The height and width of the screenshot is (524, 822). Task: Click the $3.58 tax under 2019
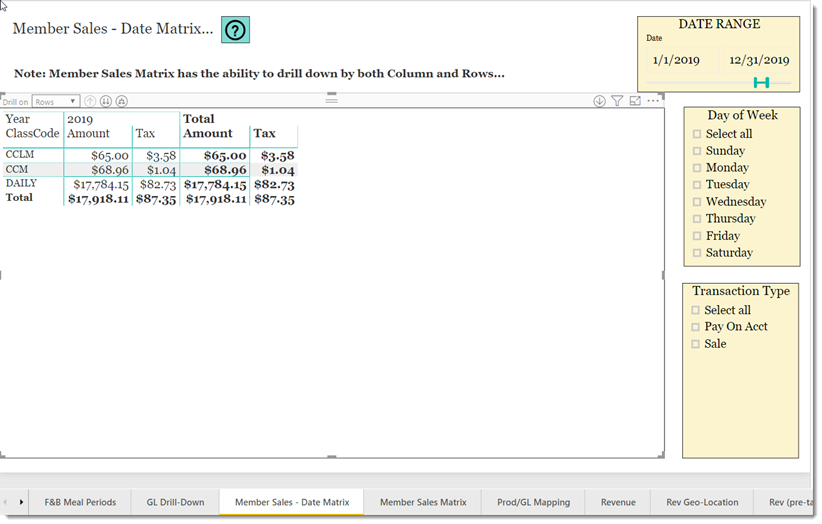tap(161, 156)
